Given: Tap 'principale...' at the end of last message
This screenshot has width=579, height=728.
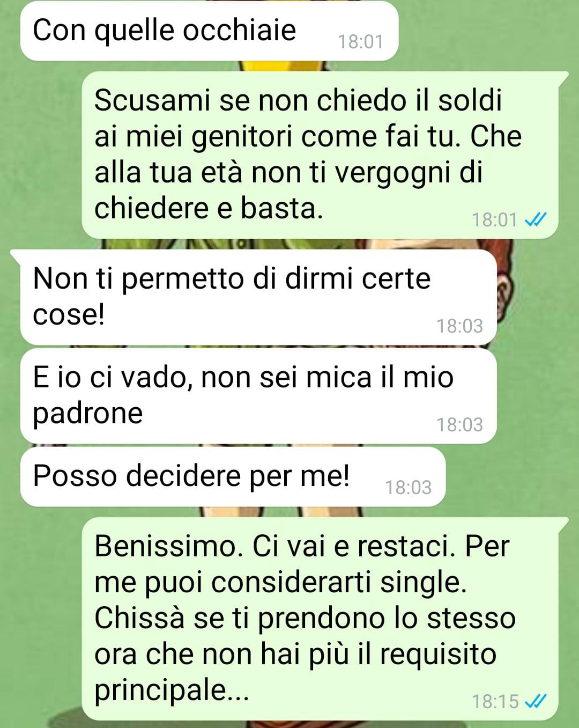Looking at the screenshot, I should point(172,691).
